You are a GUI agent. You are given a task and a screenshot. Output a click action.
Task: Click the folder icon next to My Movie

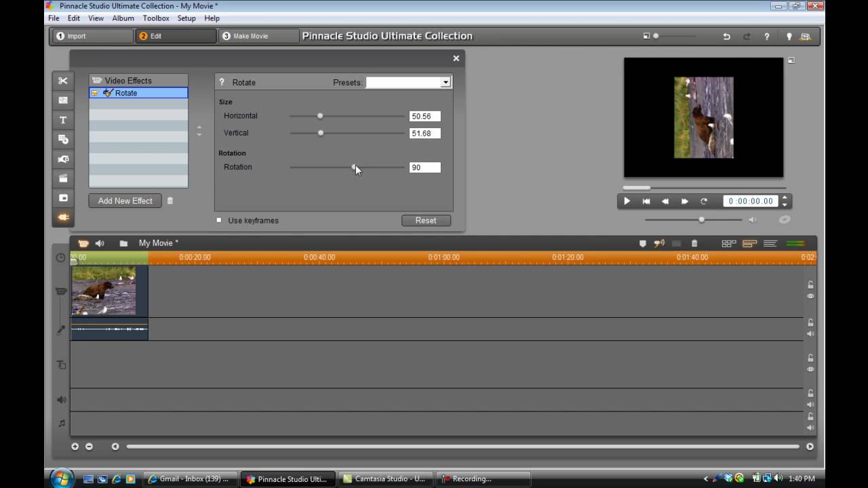(x=123, y=243)
